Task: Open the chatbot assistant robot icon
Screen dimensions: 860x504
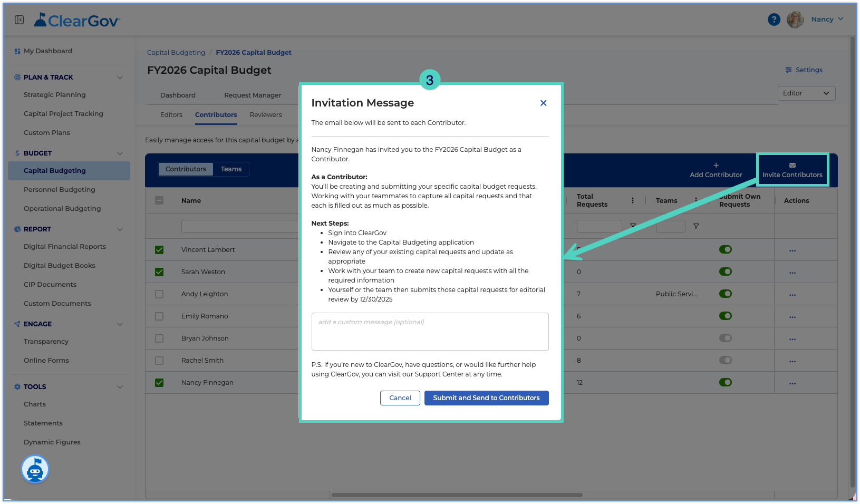Action: [35, 469]
